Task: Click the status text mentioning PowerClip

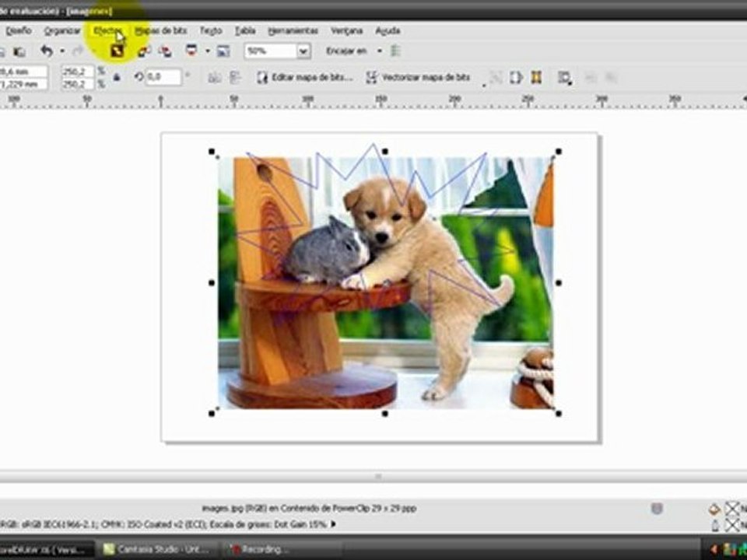Action: [309, 509]
